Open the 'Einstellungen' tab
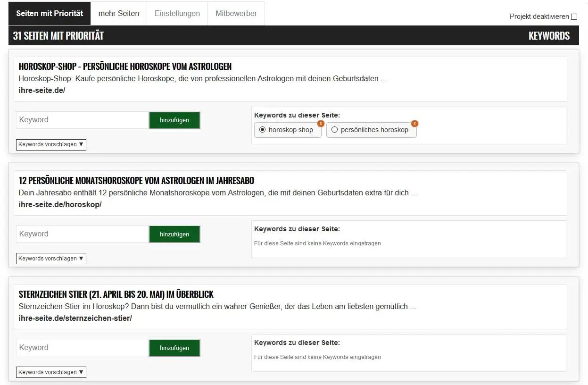The width and height of the screenshot is (588, 385). pyautogui.click(x=177, y=13)
